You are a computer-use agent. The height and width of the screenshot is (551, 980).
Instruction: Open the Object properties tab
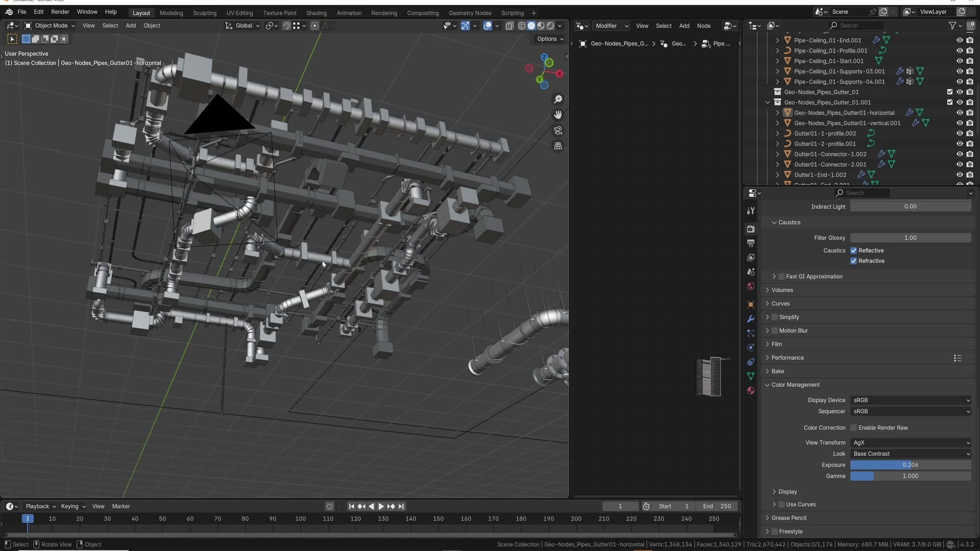click(751, 305)
